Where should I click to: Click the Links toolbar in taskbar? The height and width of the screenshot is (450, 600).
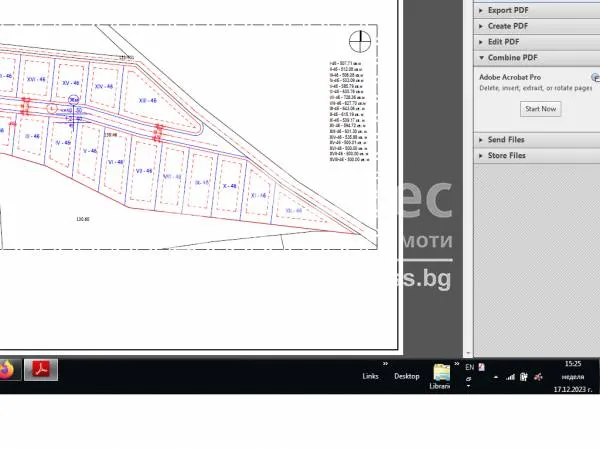tap(370, 377)
